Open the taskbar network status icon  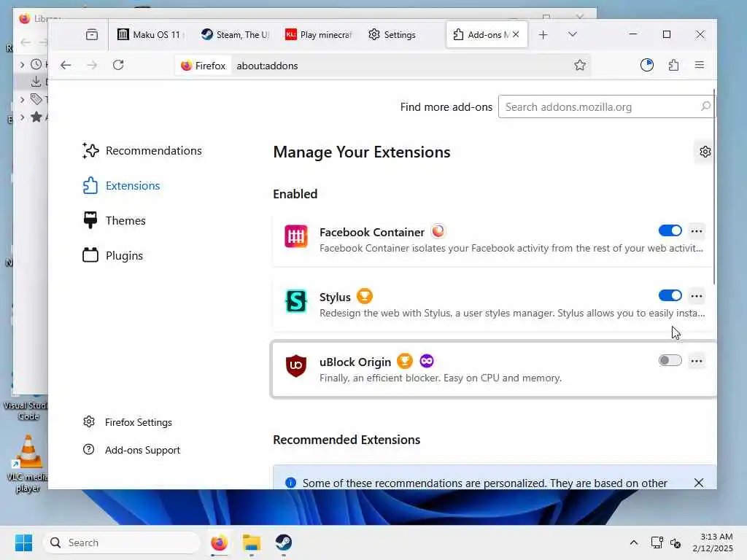point(657,542)
